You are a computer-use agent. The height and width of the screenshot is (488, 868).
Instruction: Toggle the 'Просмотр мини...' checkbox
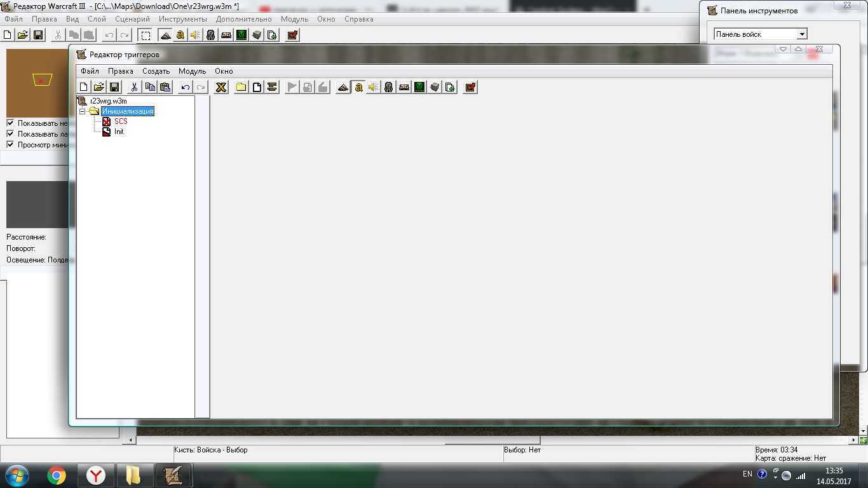click(10, 144)
